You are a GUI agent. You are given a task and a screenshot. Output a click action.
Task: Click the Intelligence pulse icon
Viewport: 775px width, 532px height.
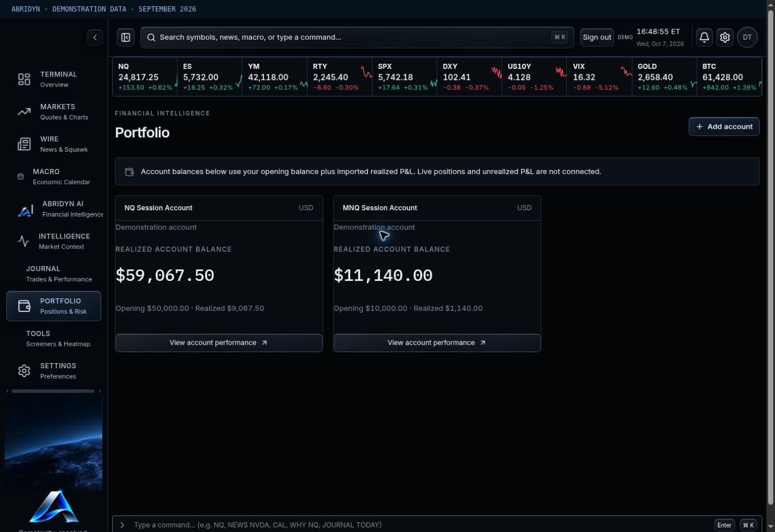click(23, 241)
